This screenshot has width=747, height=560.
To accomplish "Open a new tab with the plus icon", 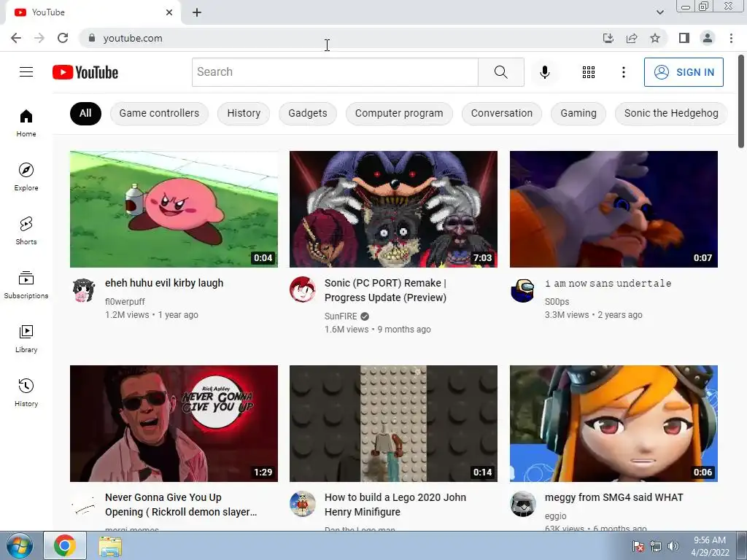I will 197,12.
